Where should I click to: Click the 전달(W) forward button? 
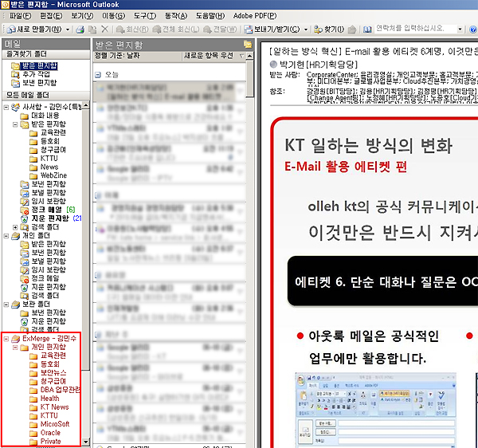[x=220, y=29]
